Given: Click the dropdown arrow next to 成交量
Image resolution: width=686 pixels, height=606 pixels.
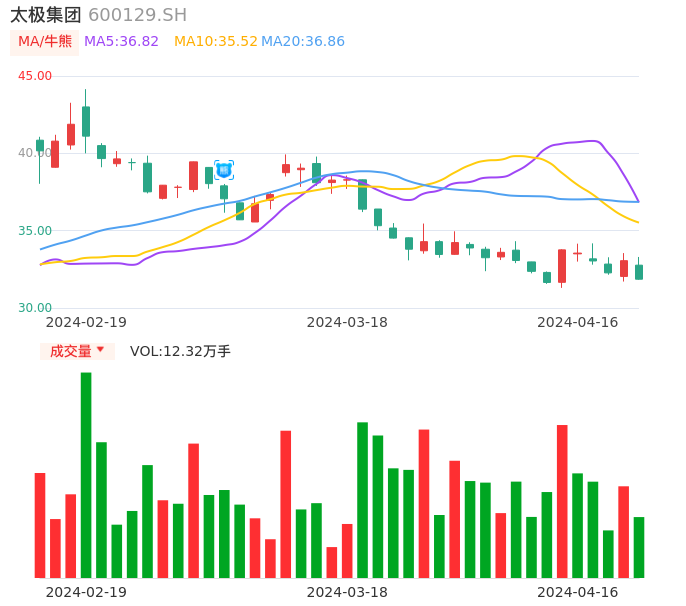Looking at the screenshot, I should pos(100,351).
